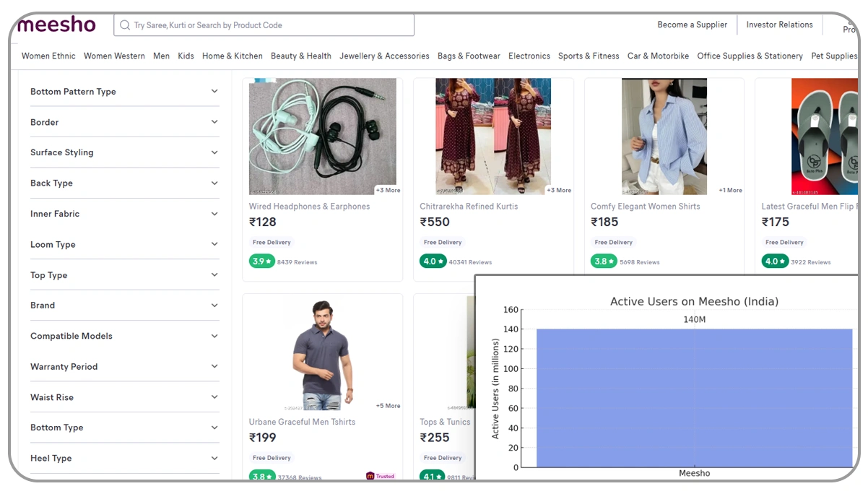Open the Electronics category
Screen dimensions: 868x494
tap(529, 56)
